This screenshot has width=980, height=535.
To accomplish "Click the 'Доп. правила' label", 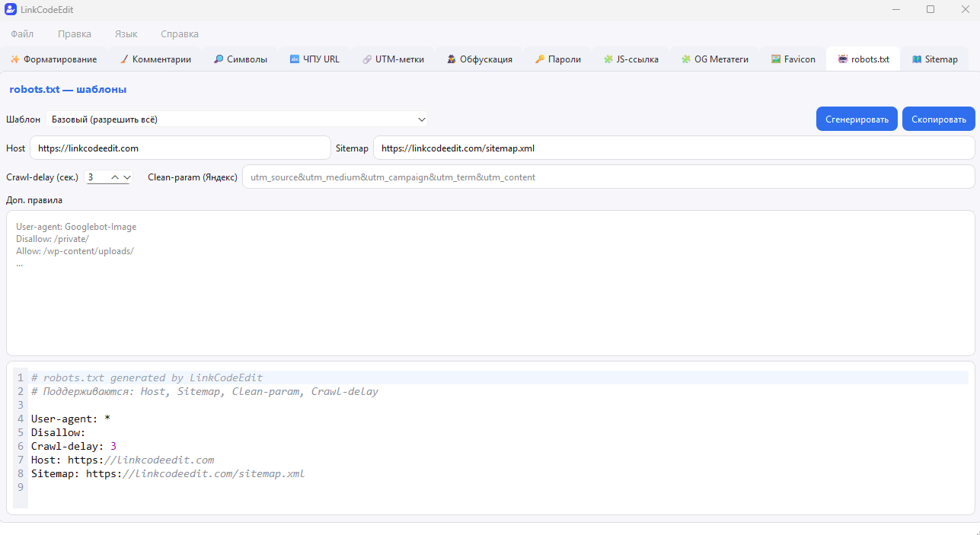I will pyautogui.click(x=34, y=200).
